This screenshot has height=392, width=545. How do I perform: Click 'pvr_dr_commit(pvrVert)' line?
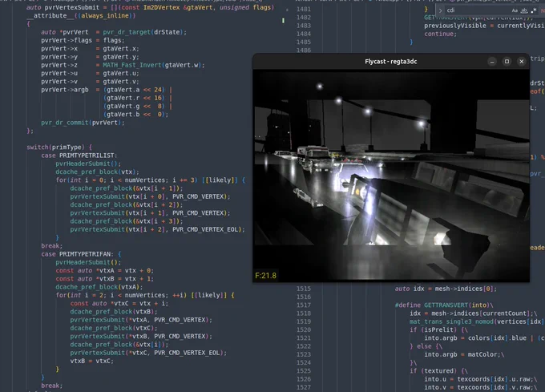tap(83, 123)
